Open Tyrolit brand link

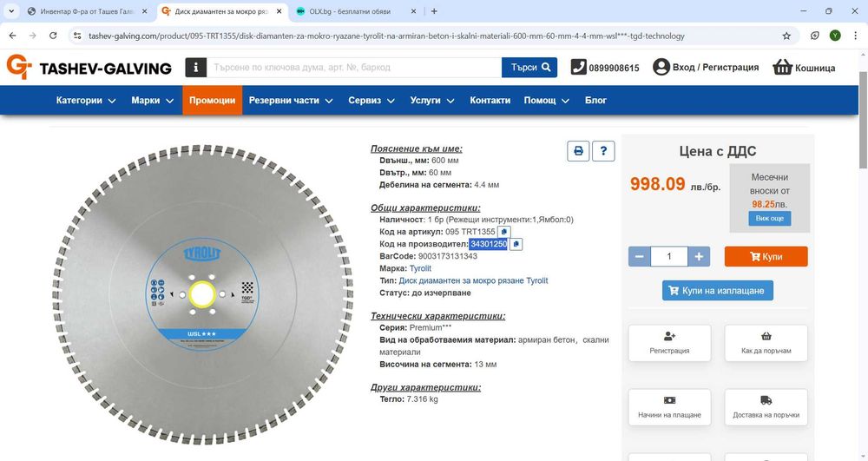point(420,268)
